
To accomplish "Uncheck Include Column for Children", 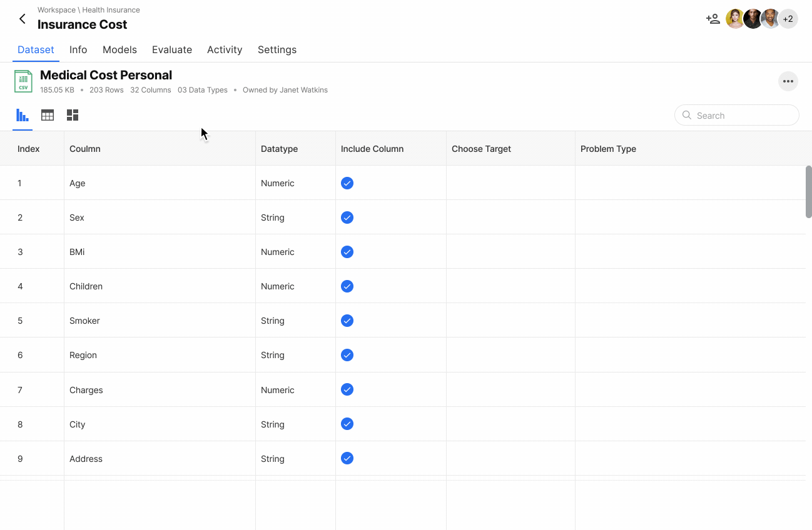I will (347, 286).
